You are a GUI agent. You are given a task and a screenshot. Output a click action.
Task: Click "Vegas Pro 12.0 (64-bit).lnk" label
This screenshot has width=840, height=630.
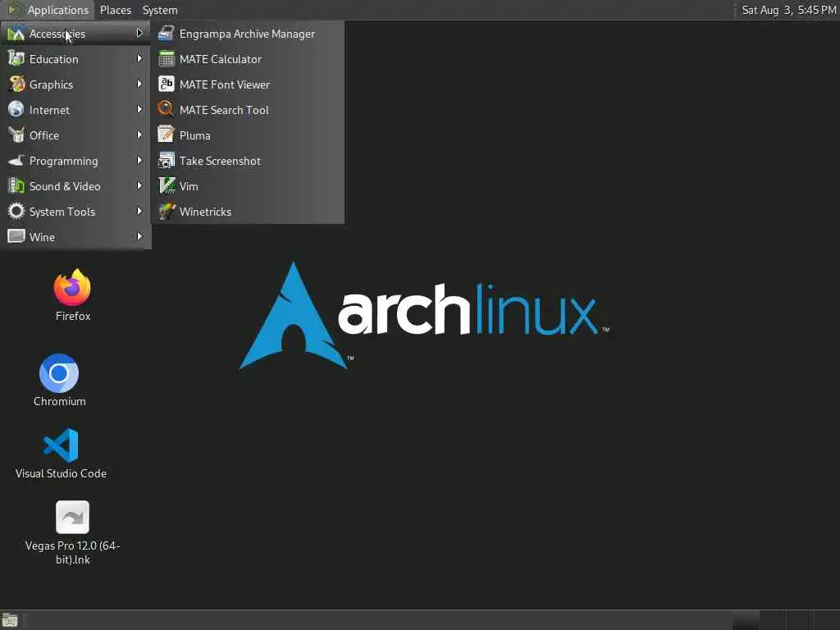click(x=73, y=552)
